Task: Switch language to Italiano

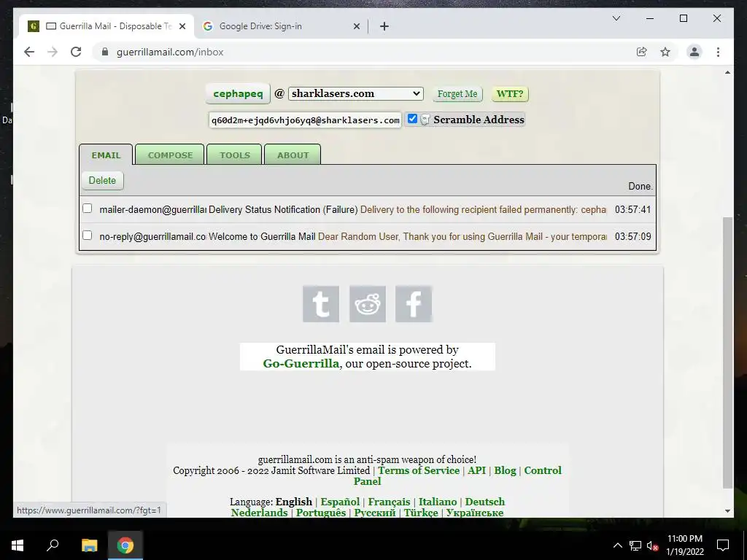Action: [438, 502]
